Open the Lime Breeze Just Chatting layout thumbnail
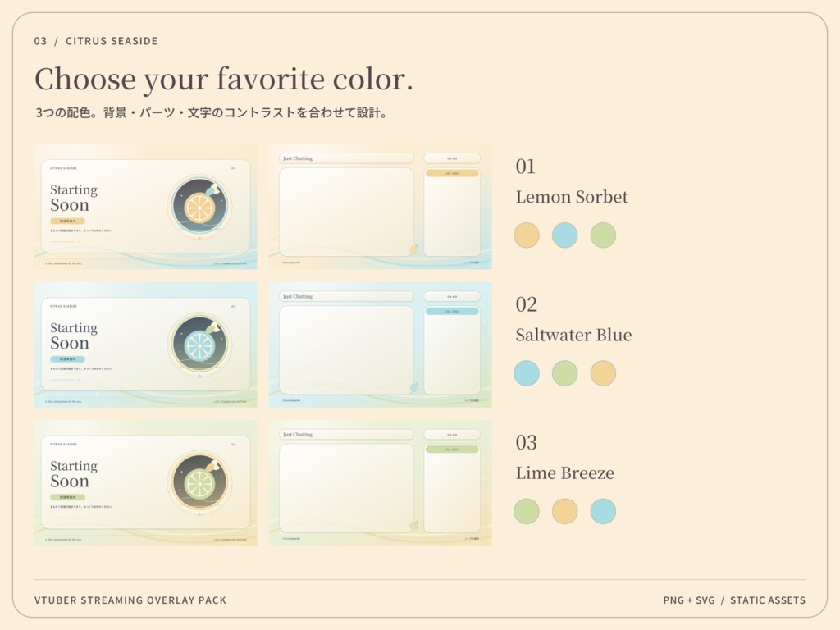This screenshot has height=630, width=840. point(381,482)
